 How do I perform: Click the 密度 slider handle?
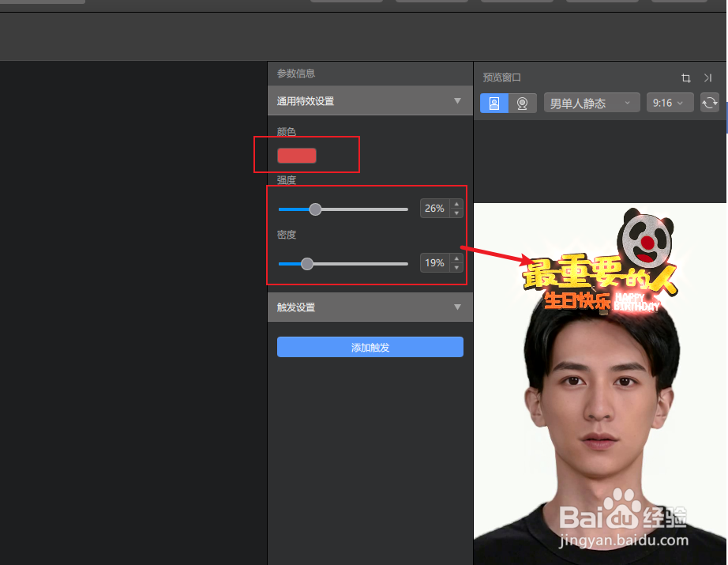pos(307,264)
